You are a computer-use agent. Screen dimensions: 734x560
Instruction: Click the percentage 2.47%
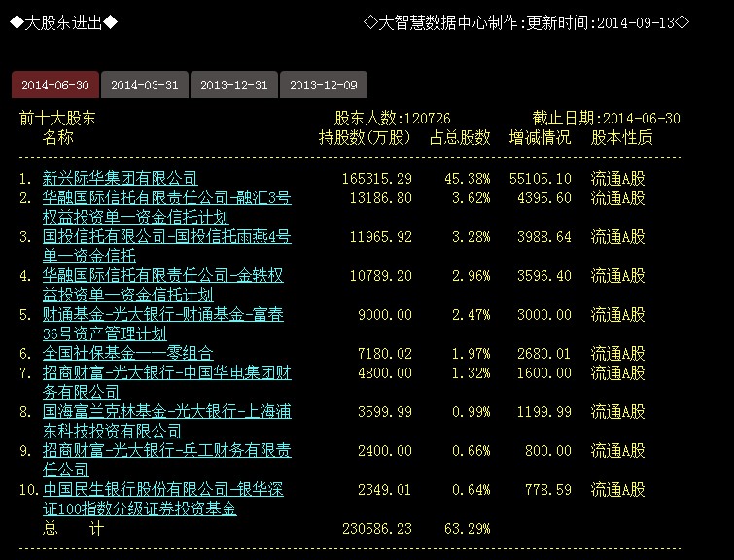click(471, 315)
